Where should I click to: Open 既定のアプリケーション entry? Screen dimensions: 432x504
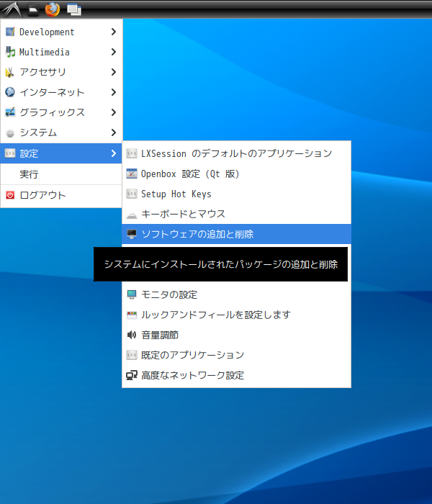(x=237, y=355)
